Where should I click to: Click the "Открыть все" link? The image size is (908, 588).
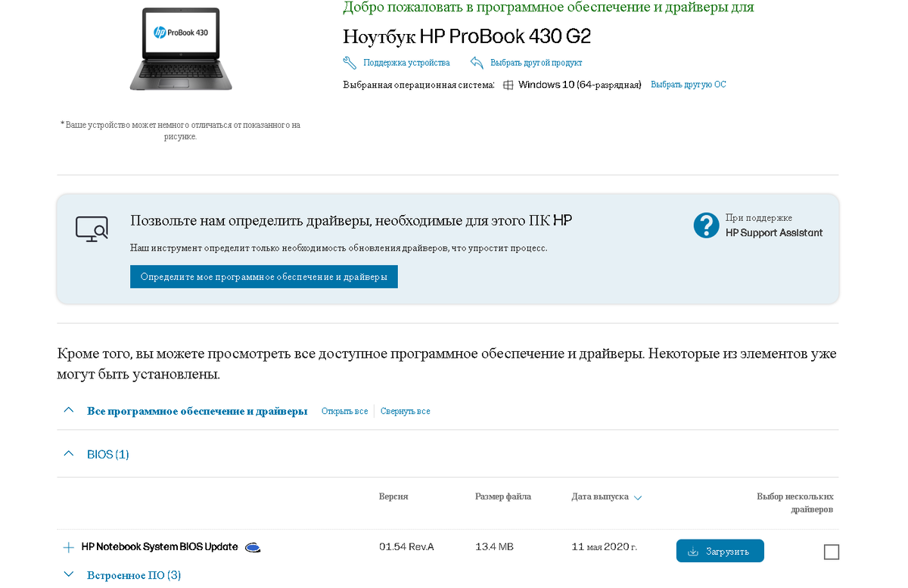pyautogui.click(x=344, y=412)
